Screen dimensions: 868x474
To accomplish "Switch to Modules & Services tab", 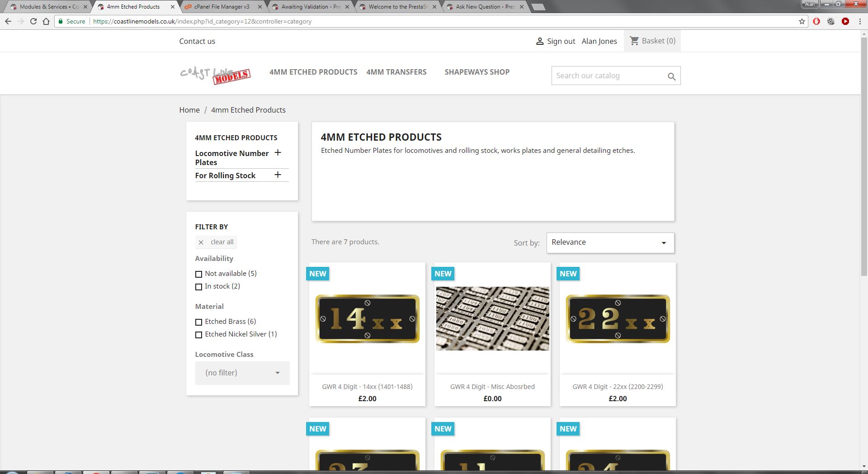I will [47, 7].
